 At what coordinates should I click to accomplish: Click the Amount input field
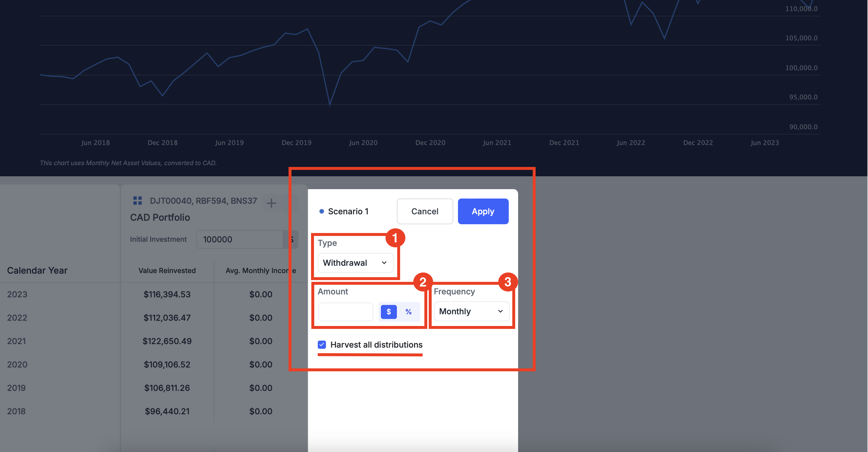tap(346, 312)
